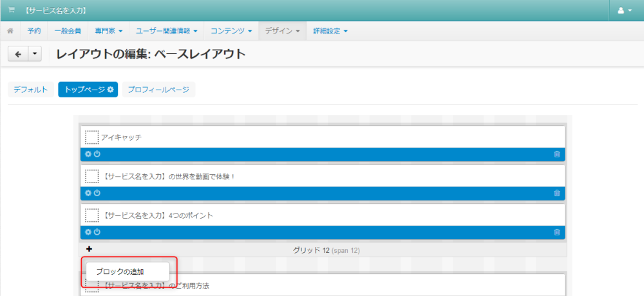Open the デザイン dropdown menu
The height and width of the screenshot is (296, 644).
282,31
